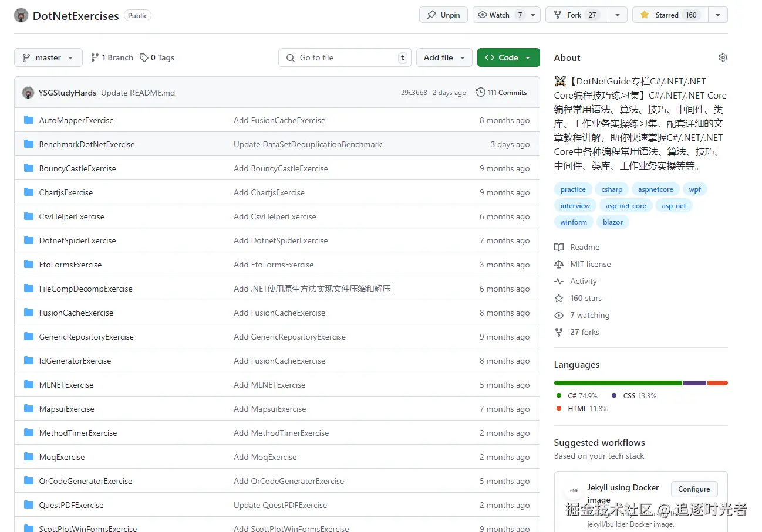Viewport: 762px width, 532px height.
Task: Open the blazor topic tag
Action: (x=613, y=222)
